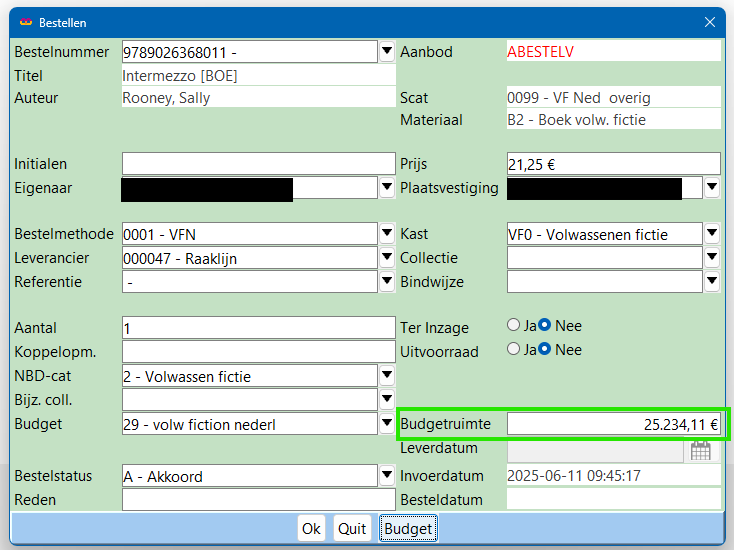Click into the Aantal input field
The width and height of the screenshot is (734, 550).
(x=258, y=328)
